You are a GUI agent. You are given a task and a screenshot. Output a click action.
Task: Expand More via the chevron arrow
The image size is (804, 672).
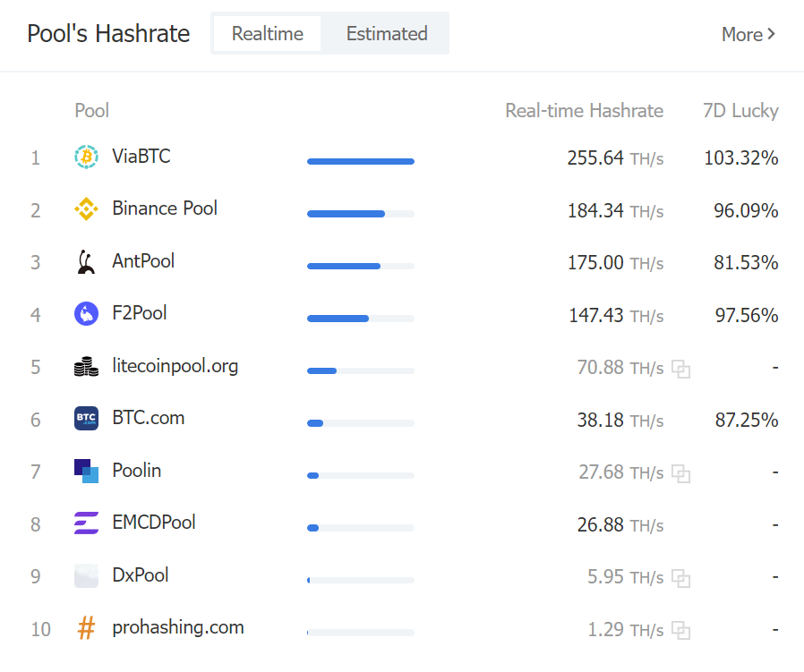771,34
